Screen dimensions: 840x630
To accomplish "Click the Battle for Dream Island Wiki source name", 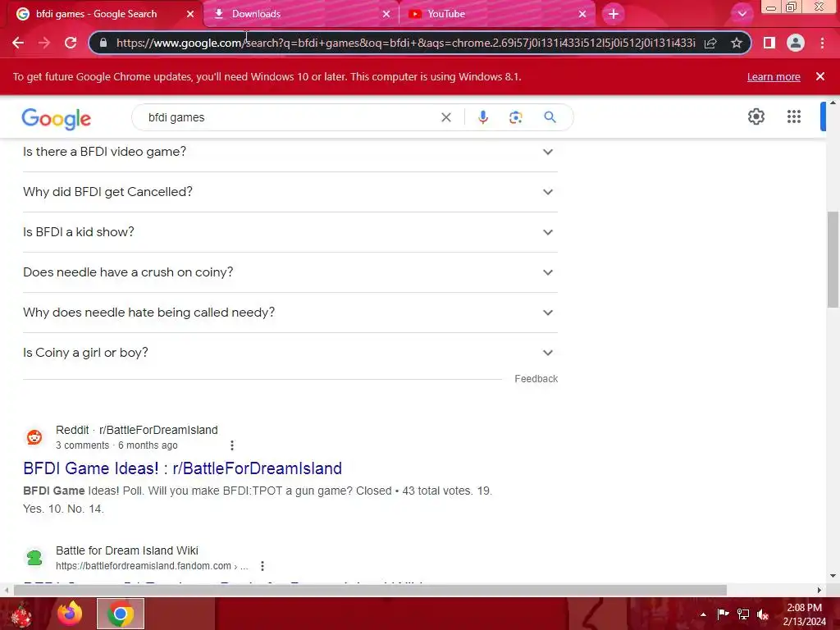I will pos(127,550).
